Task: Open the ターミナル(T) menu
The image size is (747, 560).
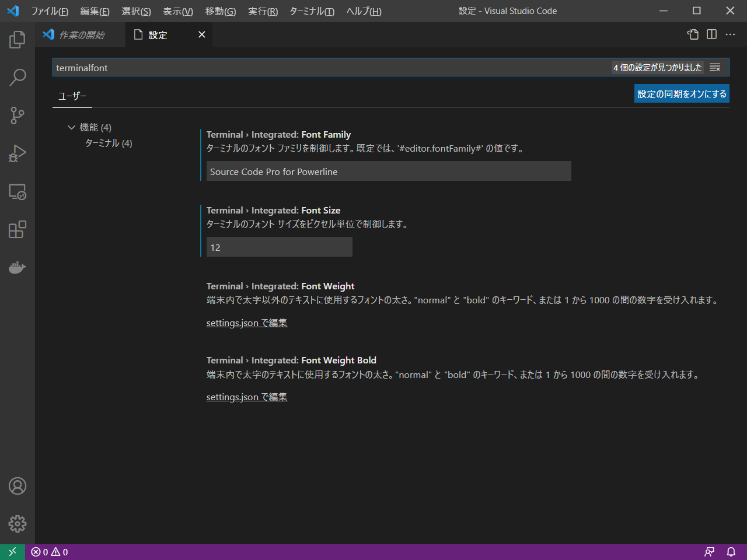Action: pos(312,11)
